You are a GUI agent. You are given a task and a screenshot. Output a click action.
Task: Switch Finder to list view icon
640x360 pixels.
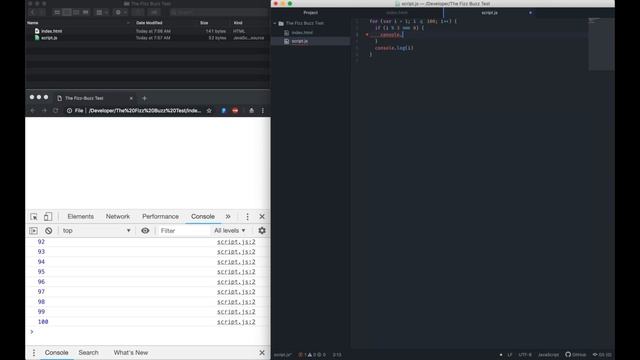pyautogui.click(x=67, y=12)
